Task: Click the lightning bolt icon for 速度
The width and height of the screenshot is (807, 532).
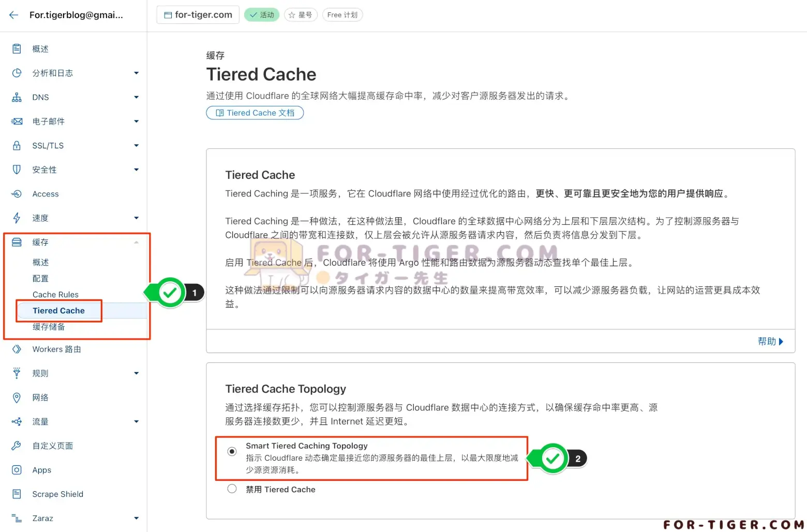Action: [x=17, y=218]
